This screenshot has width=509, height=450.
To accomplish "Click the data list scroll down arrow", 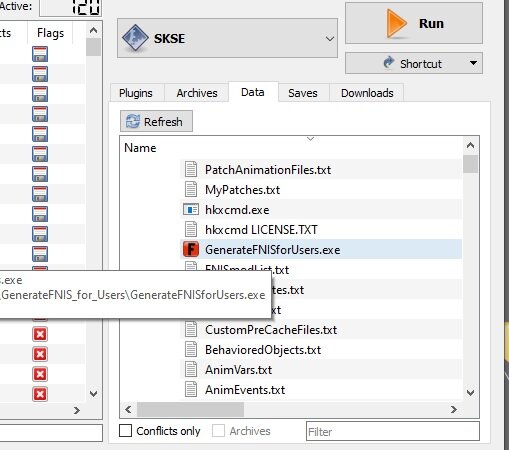I will pyautogui.click(x=470, y=392).
